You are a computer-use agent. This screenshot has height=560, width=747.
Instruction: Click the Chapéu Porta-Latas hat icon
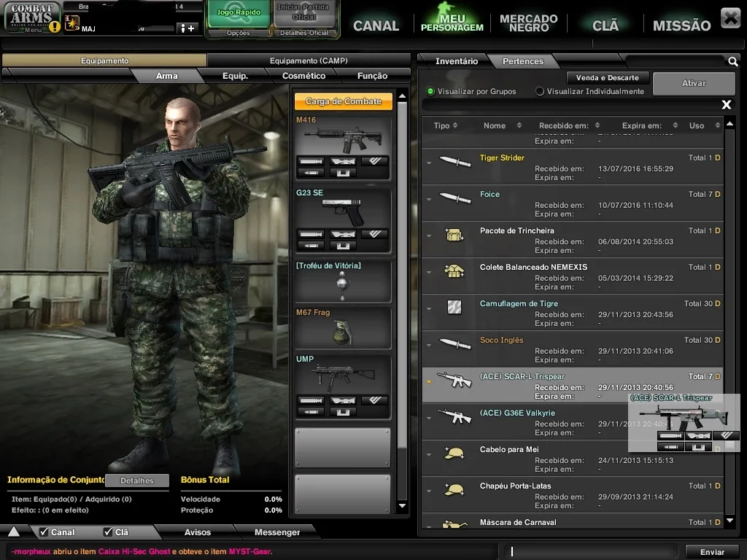pyautogui.click(x=454, y=489)
